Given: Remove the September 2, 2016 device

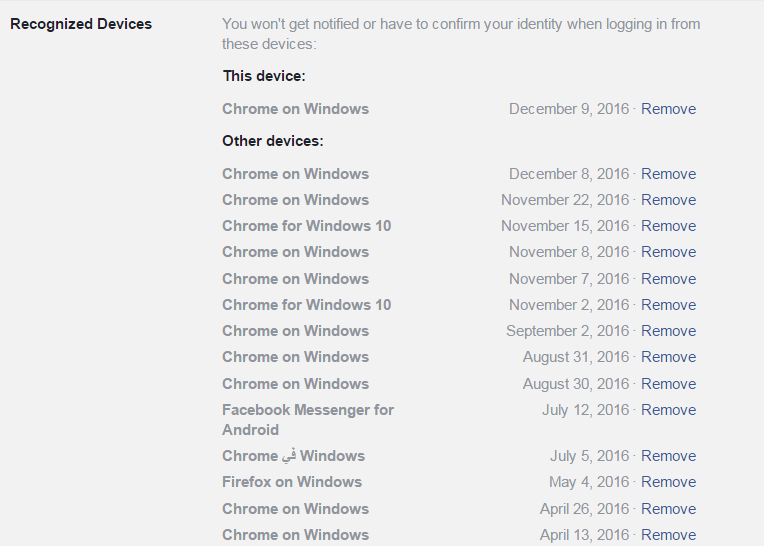Looking at the screenshot, I should (x=668, y=331).
